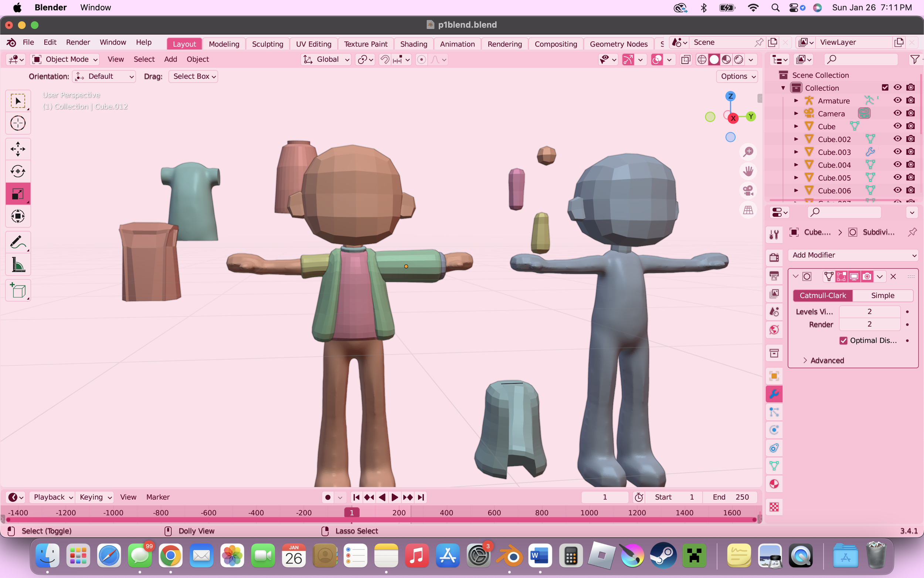Switch to the Geometry Nodes tab
Viewport: 924px width, 578px height.
tap(618, 44)
